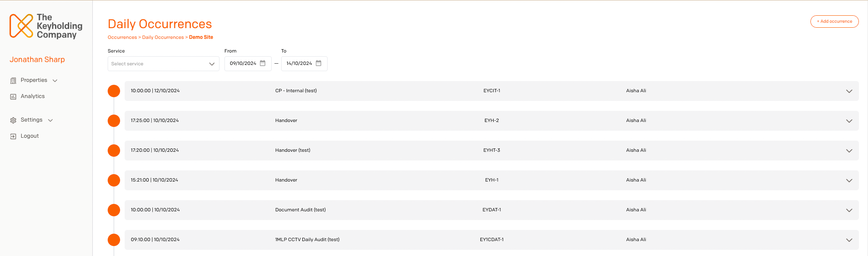Open the From date calendar icon
Image resolution: width=868 pixels, height=256 pixels.
point(263,63)
